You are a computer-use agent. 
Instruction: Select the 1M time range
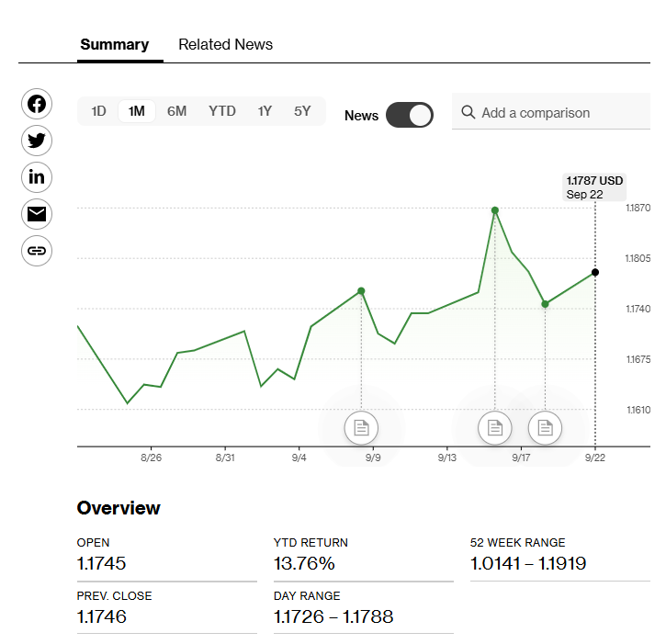pyautogui.click(x=136, y=111)
